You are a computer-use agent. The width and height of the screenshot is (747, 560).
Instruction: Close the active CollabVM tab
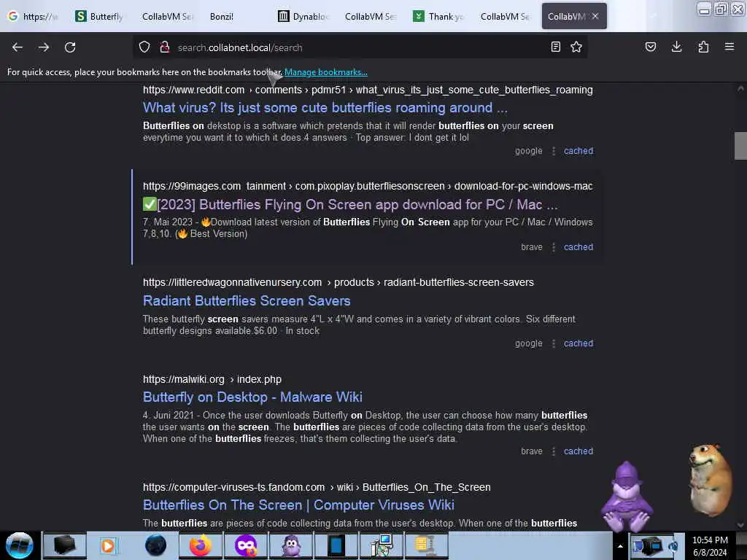click(x=595, y=16)
